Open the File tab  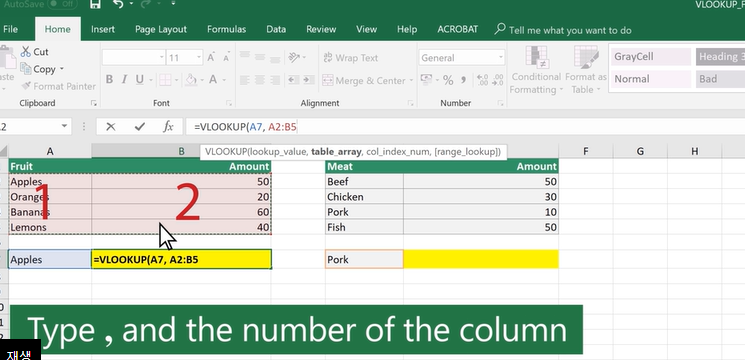10,29
